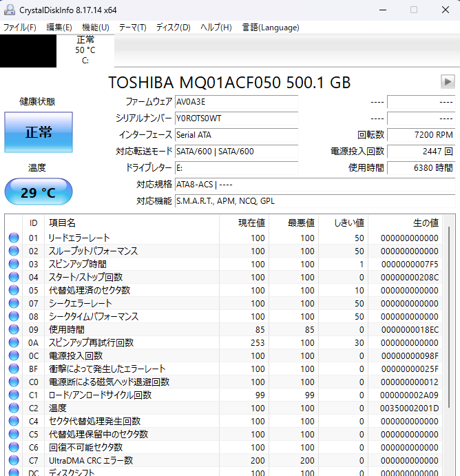
Task: Click status circle for C4 セクタ代替処理発生回数
Action: tap(14, 421)
